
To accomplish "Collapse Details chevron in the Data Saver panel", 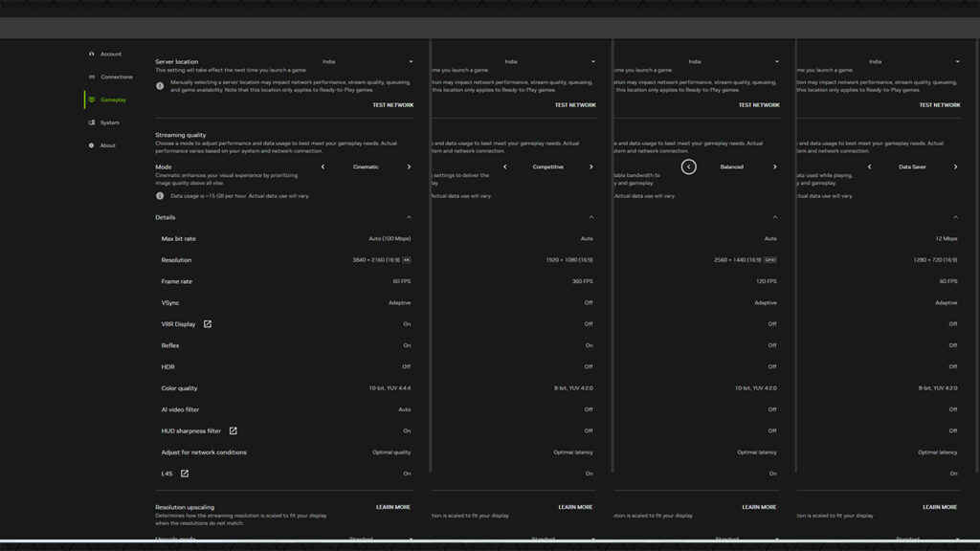I will (x=955, y=217).
